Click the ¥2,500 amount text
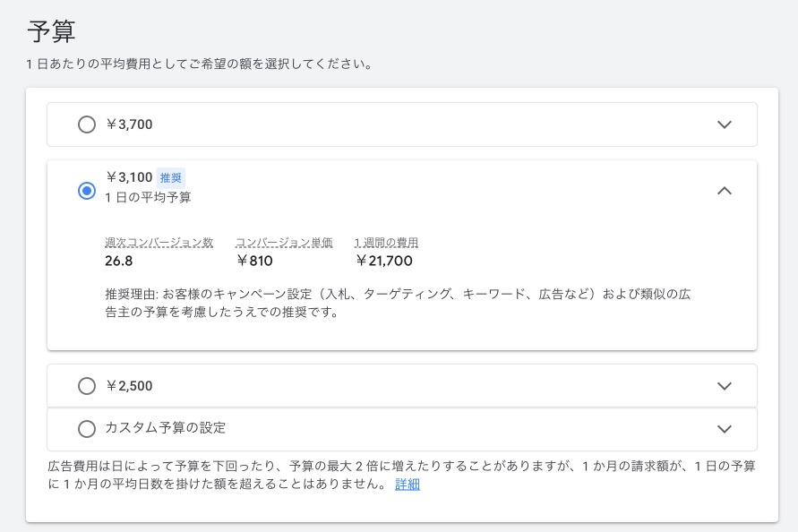Viewport: 798px width, 532px height. coord(129,386)
